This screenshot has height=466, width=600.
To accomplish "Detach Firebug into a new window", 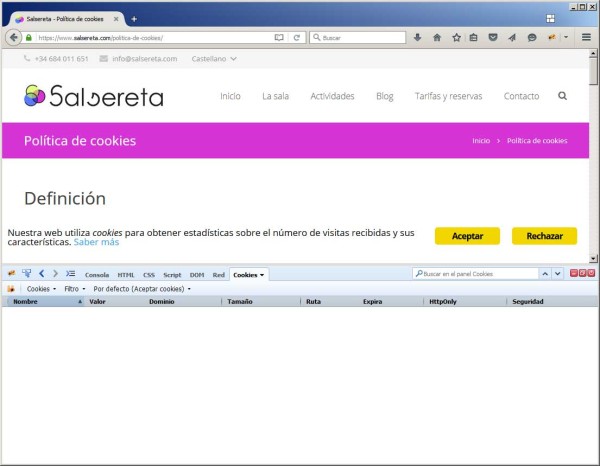I will click(x=582, y=273).
